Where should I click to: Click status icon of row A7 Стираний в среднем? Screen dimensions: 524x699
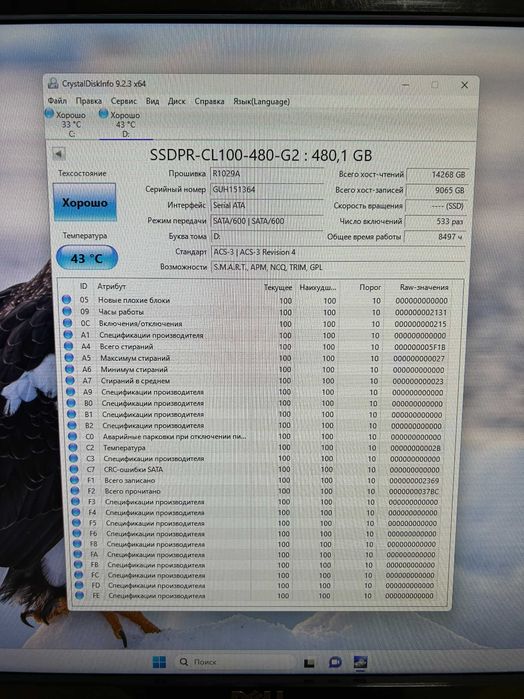[x=70, y=380]
